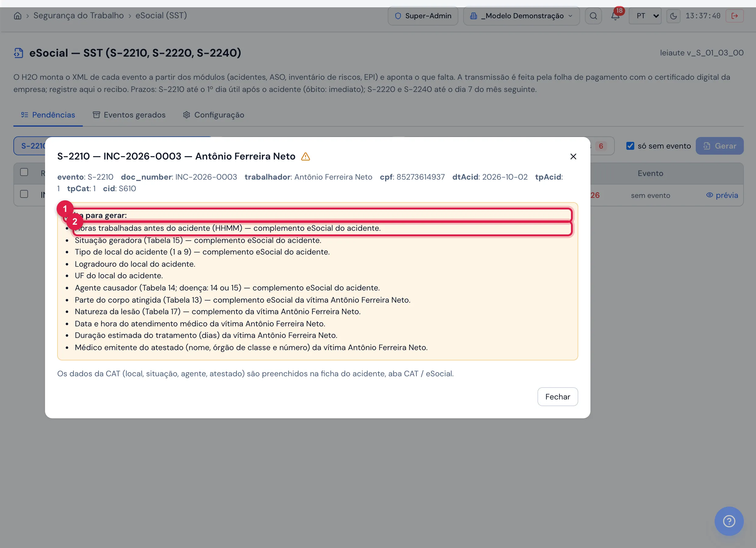
Task: Click the eSocial (SST) breadcrumb
Action: point(161,16)
